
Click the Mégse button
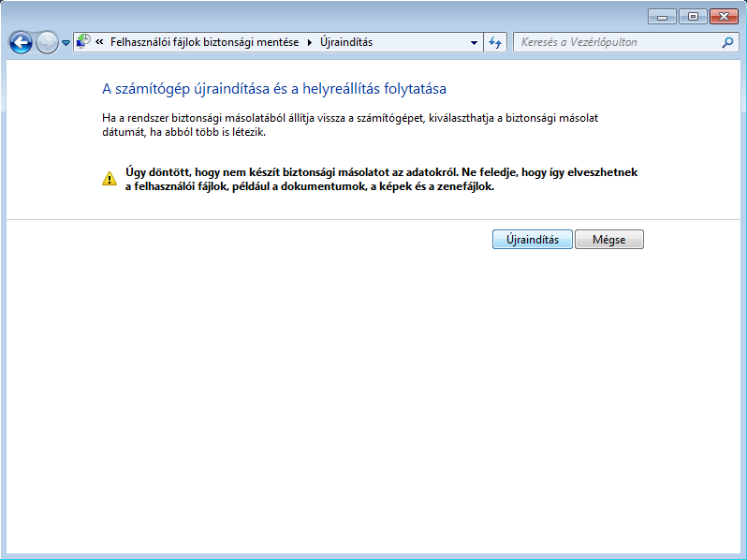[x=608, y=239]
